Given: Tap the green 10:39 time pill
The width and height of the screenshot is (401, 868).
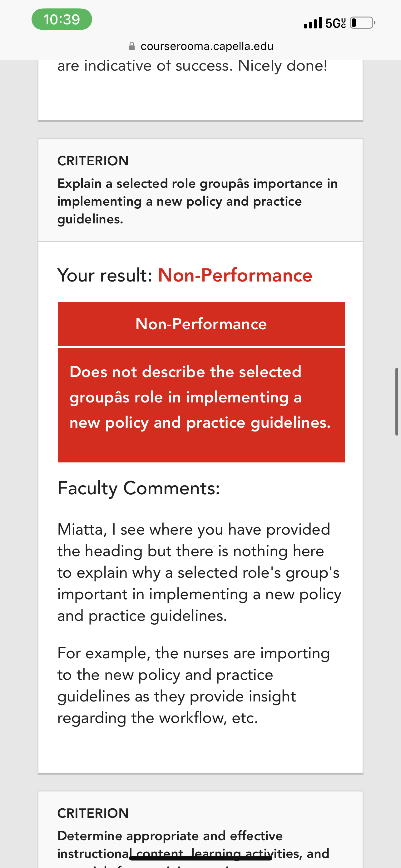Looking at the screenshot, I should [x=62, y=19].
